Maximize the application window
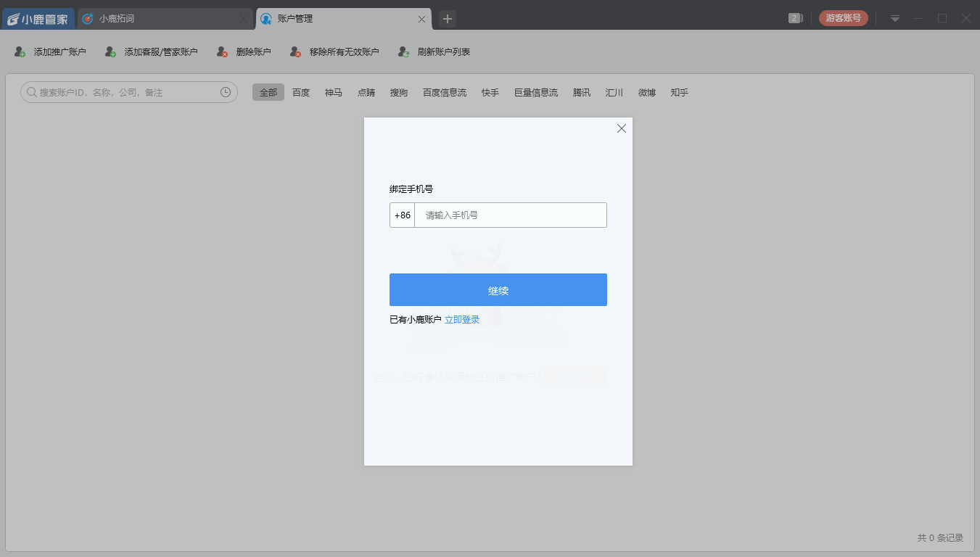The height and width of the screenshot is (557, 980). (x=942, y=19)
